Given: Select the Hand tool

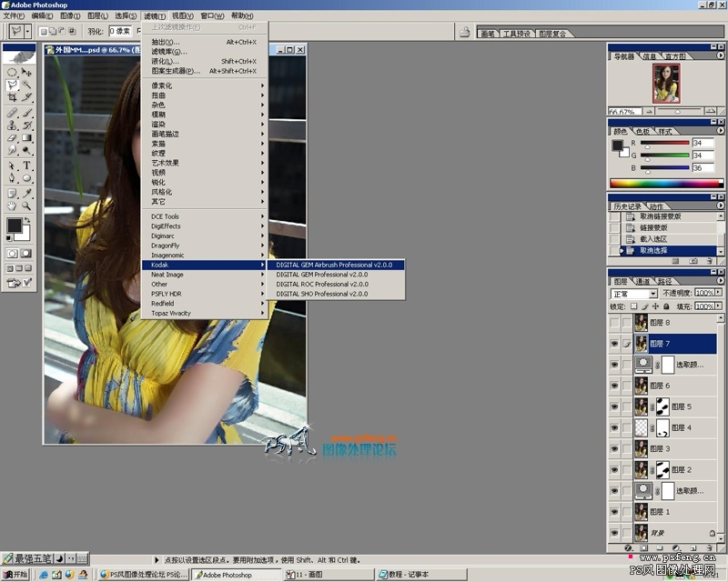Looking at the screenshot, I should [12, 206].
